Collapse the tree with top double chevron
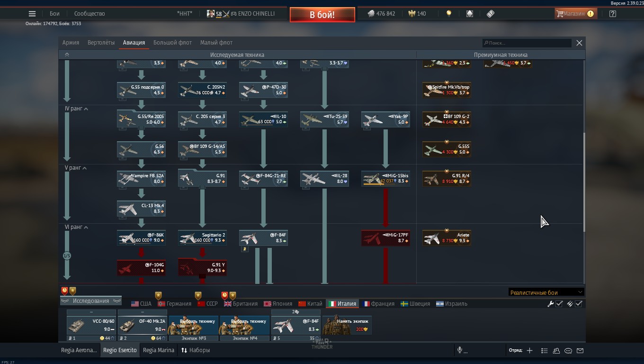 coord(67,55)
